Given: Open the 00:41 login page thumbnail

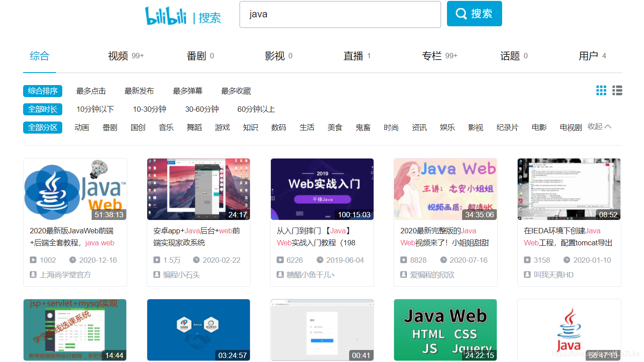Looking at the screenshot, I should coord(322,330).
